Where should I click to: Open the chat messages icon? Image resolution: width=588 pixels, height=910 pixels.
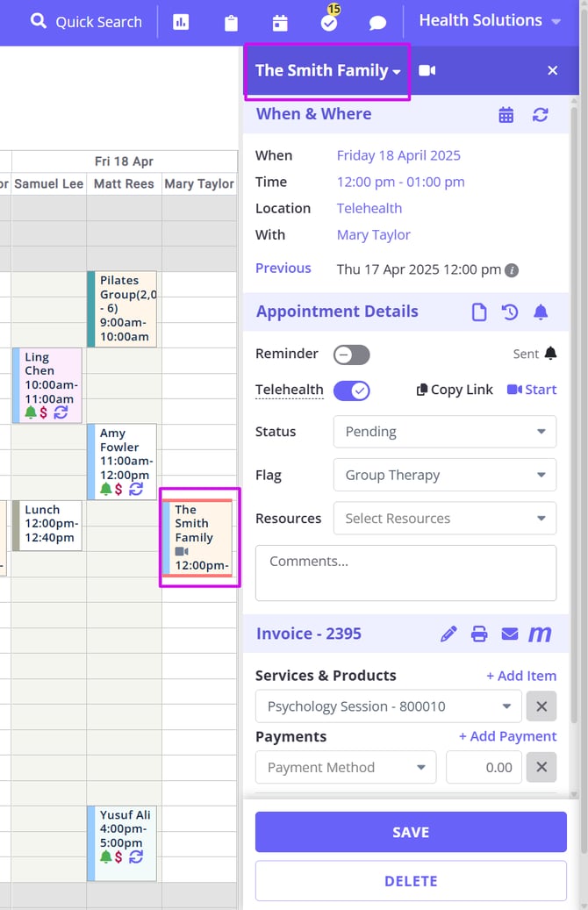377,23
